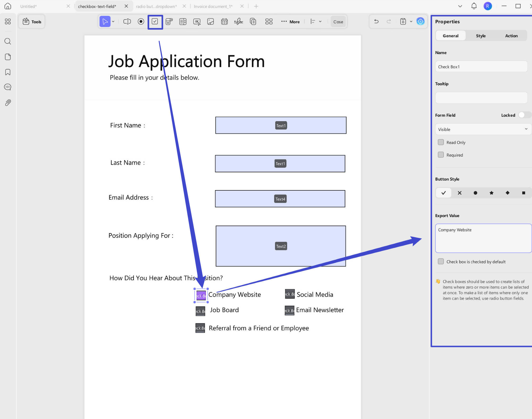The width and height of the screenshot is (532, 419).
Task: Expand the save options dropdown arrow
Action: (x=411, y=22)
